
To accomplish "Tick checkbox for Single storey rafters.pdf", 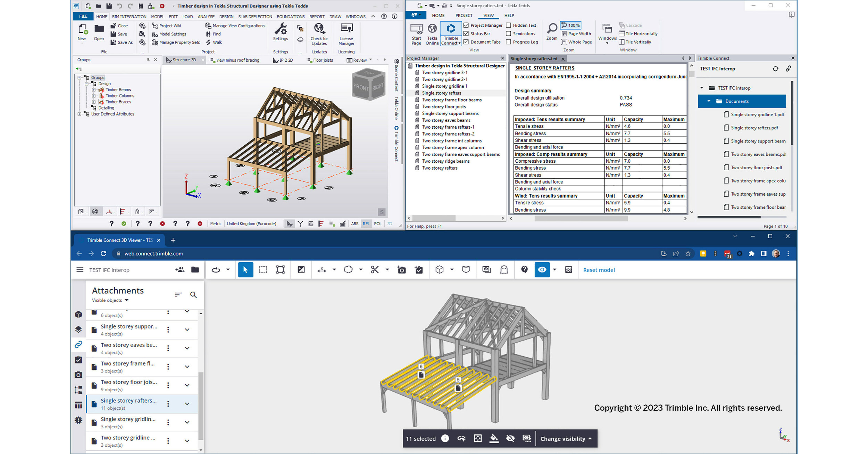I will pyautogui.click(x=726, y=128).
